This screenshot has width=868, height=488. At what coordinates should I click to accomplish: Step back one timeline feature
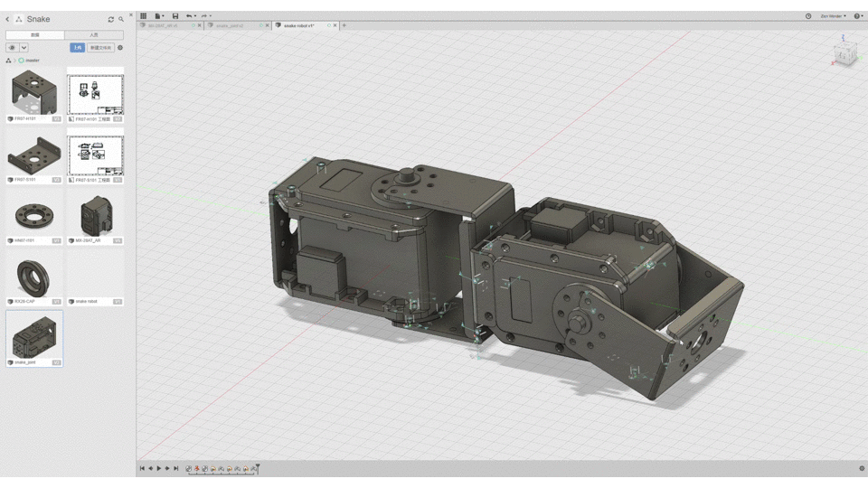coord(151,469)
